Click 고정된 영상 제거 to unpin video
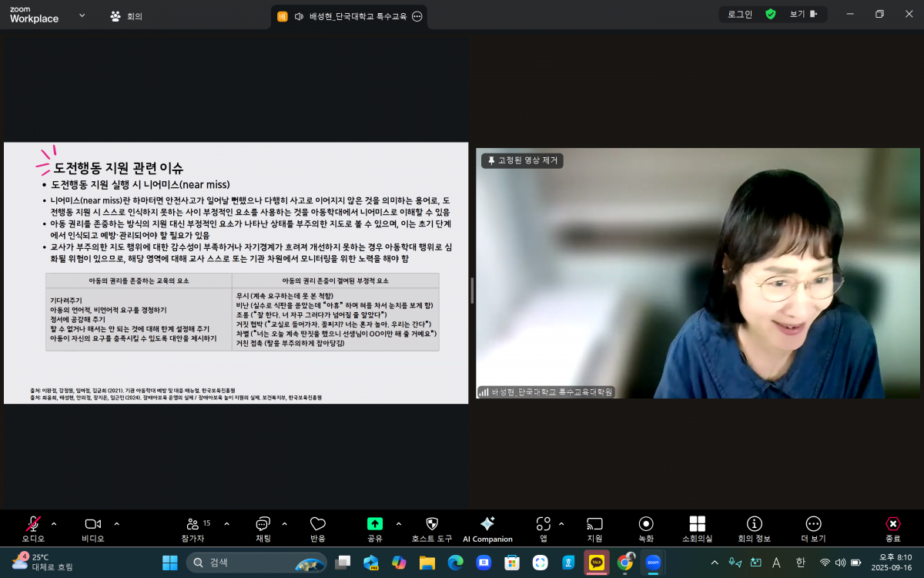 [523, 160]
